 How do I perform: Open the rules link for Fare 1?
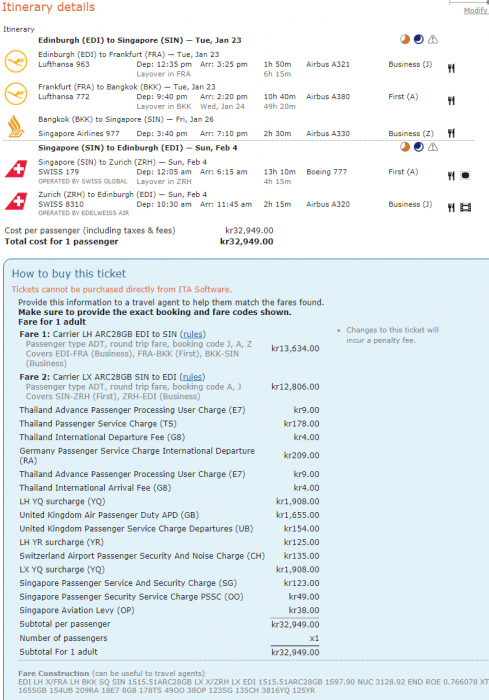coord(192,334)
